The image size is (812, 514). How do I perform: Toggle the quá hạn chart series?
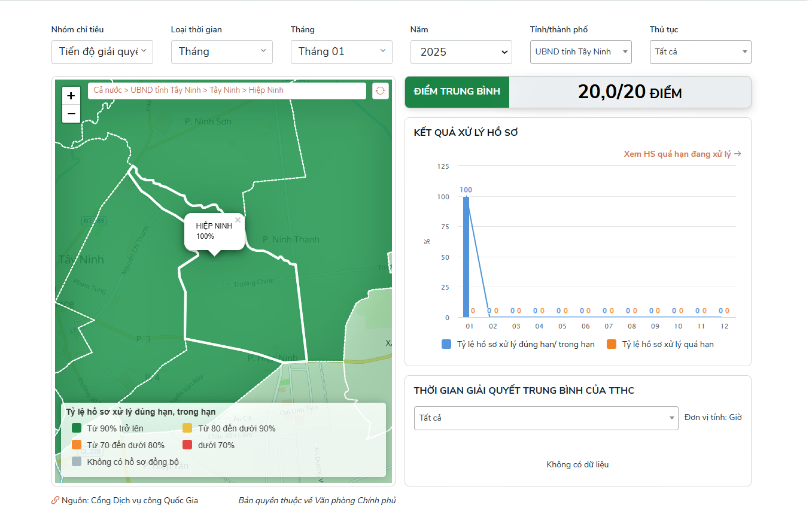tap(660, 344)
